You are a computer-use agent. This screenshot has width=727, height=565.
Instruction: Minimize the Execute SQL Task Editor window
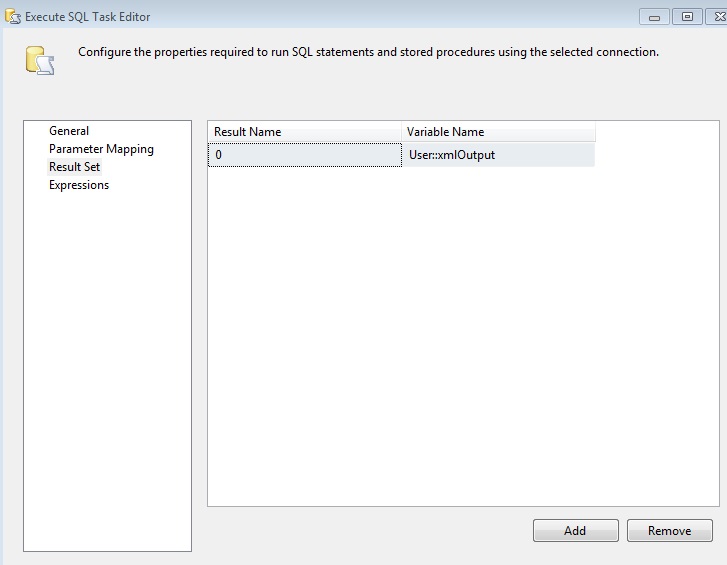tap(656, 16)
